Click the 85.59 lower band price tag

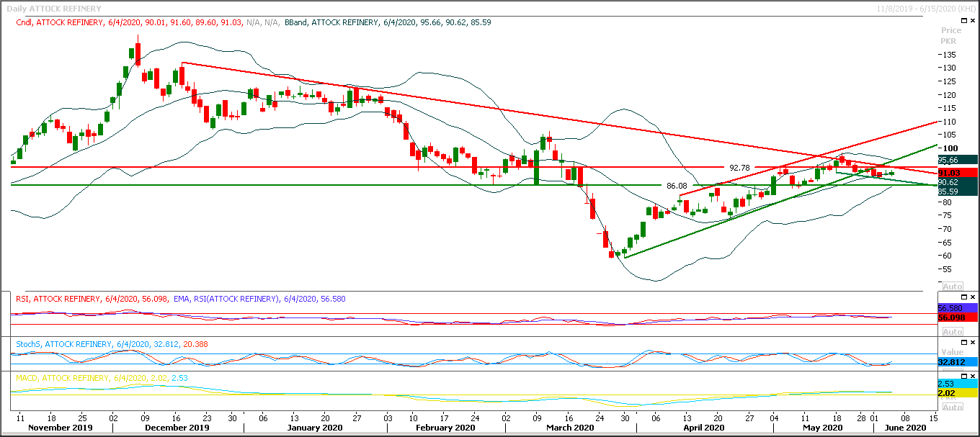pyautogui.click(x=957, y=192)
